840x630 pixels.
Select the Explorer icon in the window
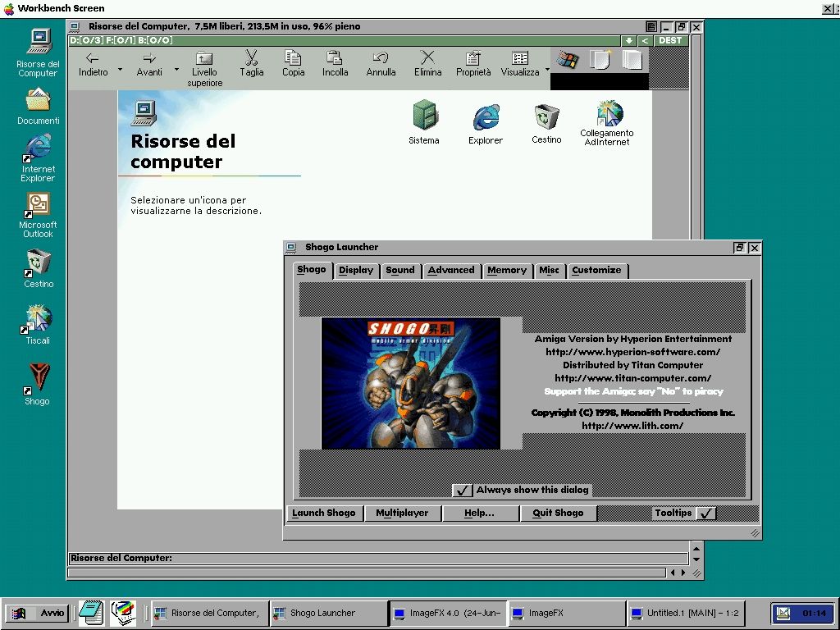[486, 116]
